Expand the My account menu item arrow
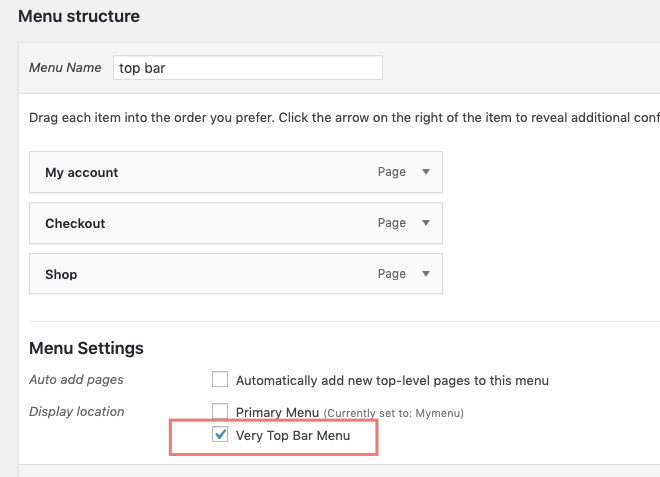 point(426,172)
